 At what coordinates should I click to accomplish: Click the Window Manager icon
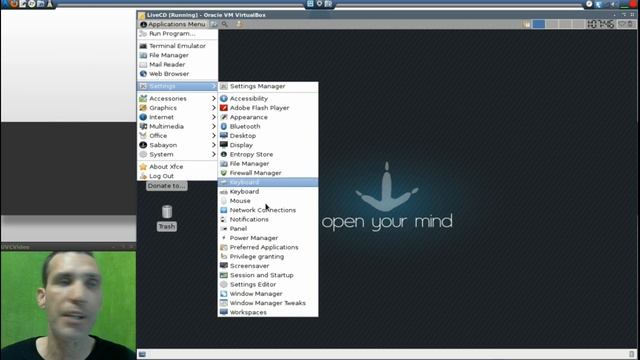(x=224, y=294)
